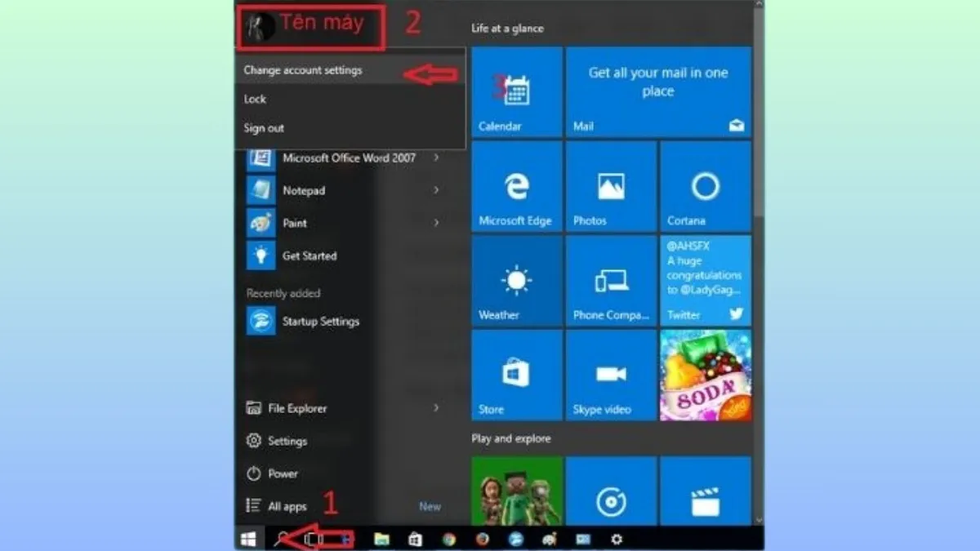Choose Sign out from account menu
This screenshot has width=980, height=551.
click(x=264, y=128)
